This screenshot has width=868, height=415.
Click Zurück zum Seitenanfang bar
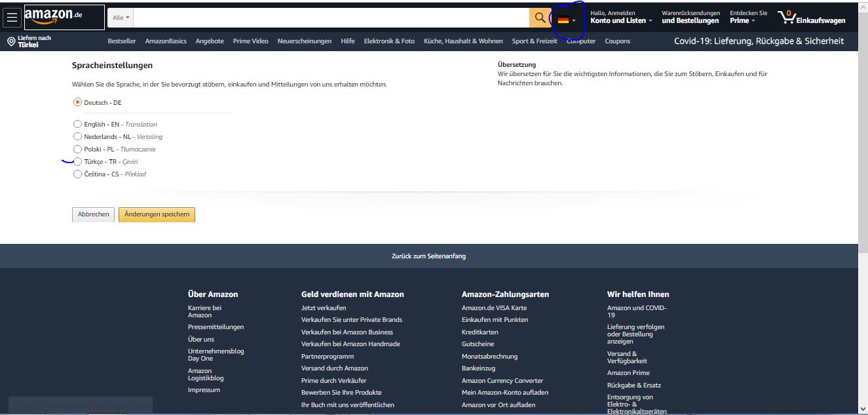429,256
